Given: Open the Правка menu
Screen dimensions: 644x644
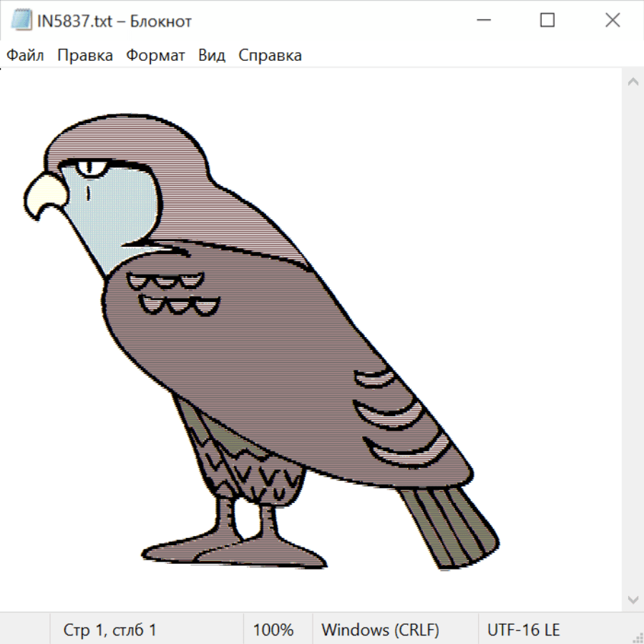Looking at the screenshot, I should tap(84, 55).
